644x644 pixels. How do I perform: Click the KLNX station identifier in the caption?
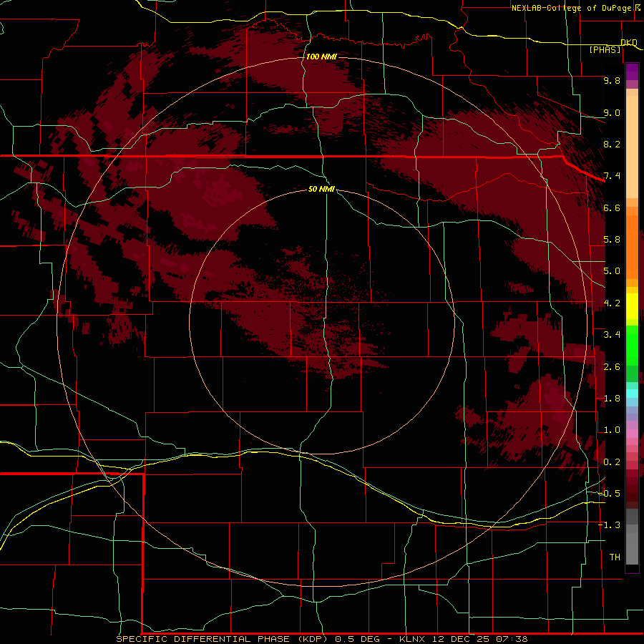(x=412, y=639)
